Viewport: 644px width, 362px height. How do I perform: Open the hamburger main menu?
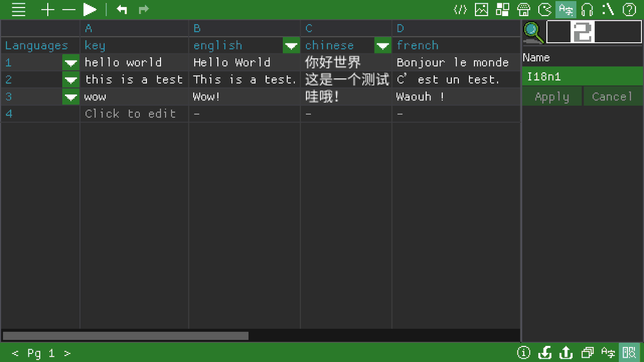(19, 10)
